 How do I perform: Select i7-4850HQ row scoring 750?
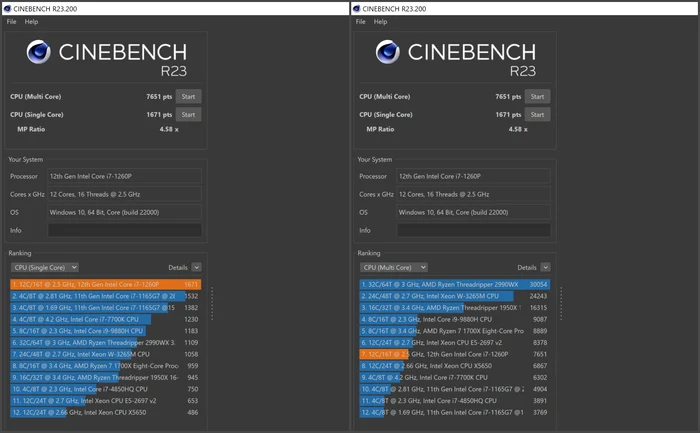pos(105,389)
